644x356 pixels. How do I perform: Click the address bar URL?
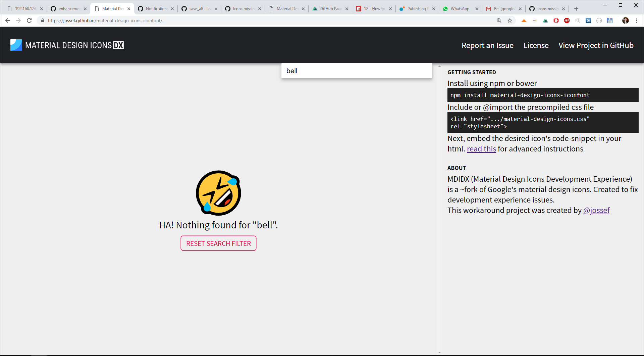point(105,20)
